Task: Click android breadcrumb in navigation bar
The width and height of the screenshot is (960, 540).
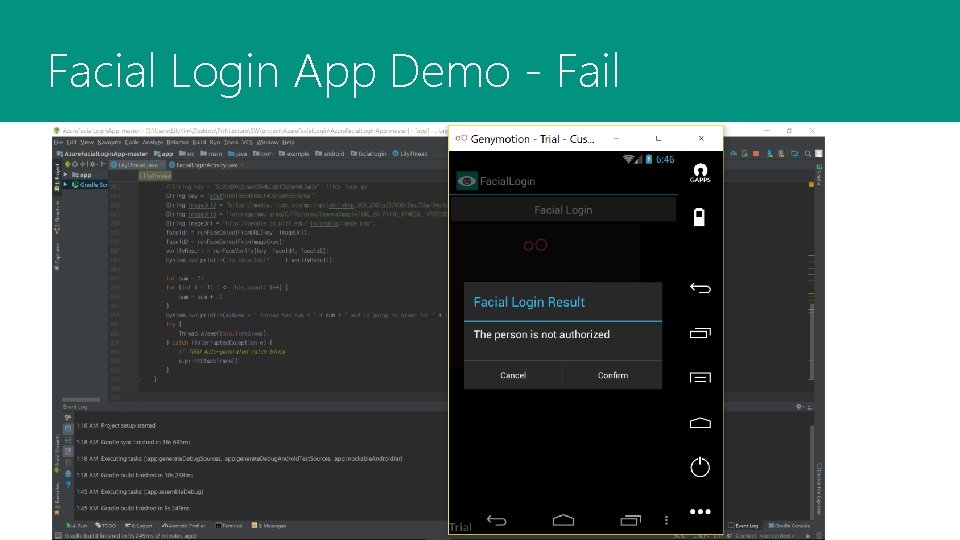Action: coord(329,154)
